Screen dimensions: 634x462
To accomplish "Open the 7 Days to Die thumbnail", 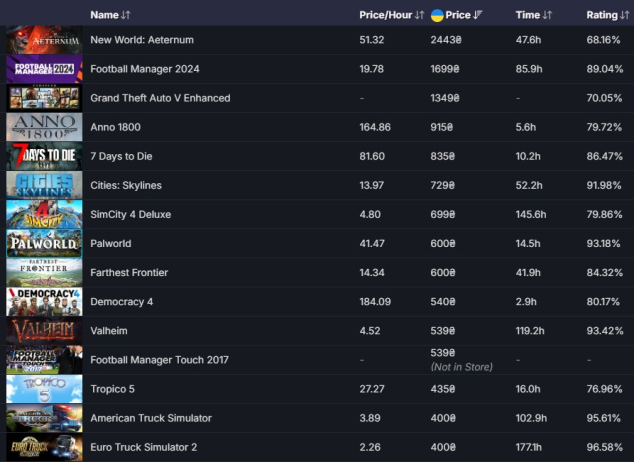I will pyautogui.click(x=44, y=156).
